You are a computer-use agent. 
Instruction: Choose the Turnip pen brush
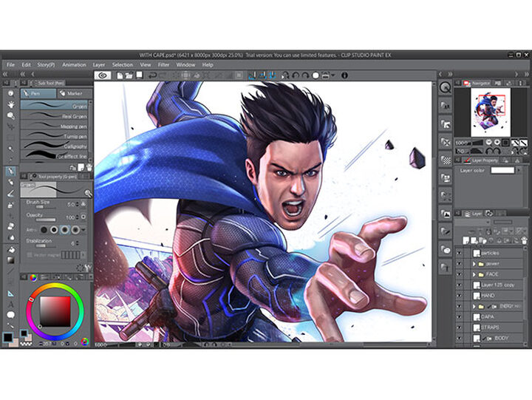pos(54,136)
